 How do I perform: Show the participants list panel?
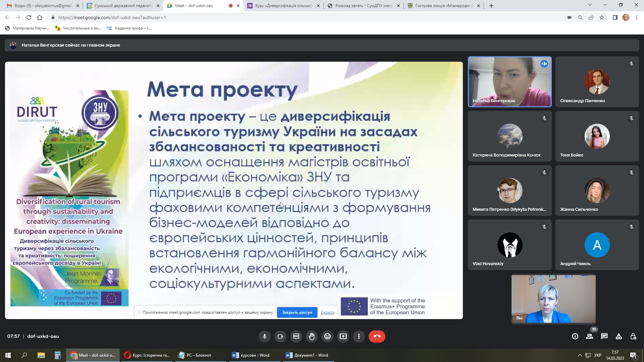[x=589, y=336]
